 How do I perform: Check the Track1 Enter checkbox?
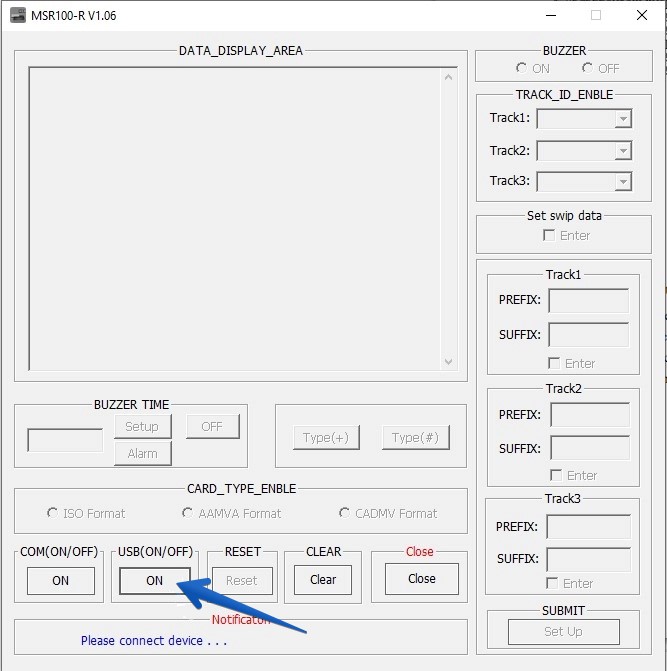coord(555,363)
